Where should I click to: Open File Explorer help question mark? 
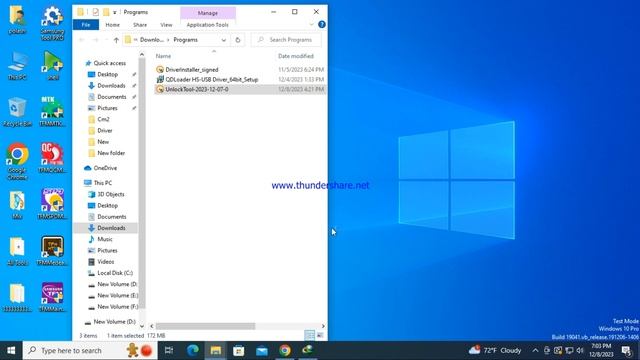pos(322,24)
